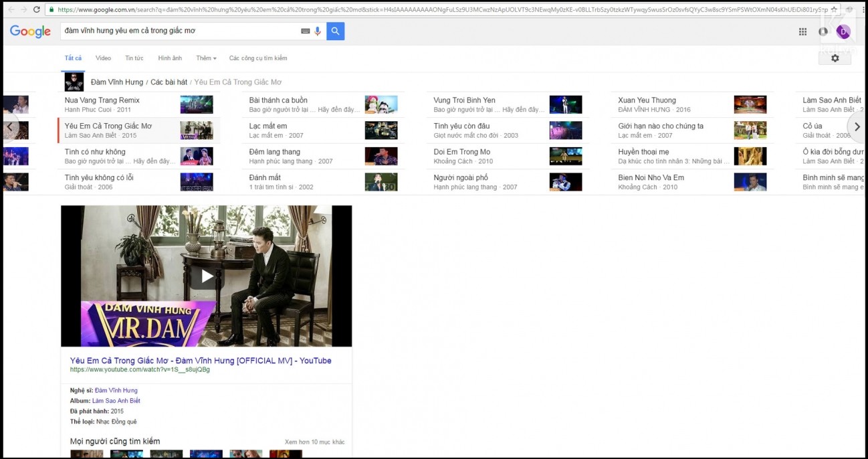
Task: Start voice search with the microphone icon
Action: (318, 31)
